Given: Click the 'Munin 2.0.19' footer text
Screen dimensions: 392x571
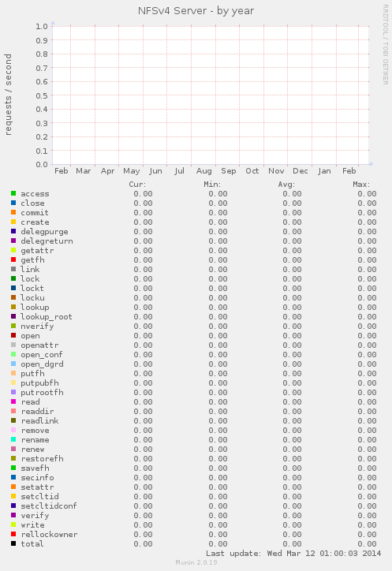Looking at the screenshot, I should click(x=196, y=562).
